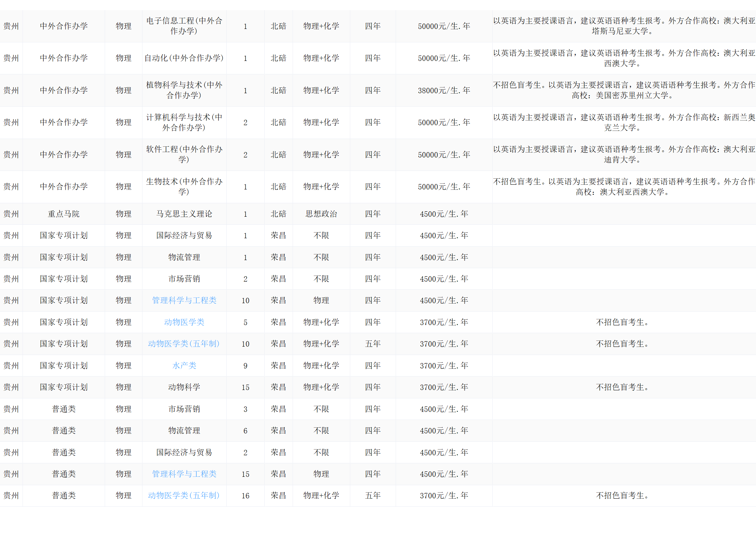Select 计算机科学与技术(中外合作办学) cell

[184, 122]
